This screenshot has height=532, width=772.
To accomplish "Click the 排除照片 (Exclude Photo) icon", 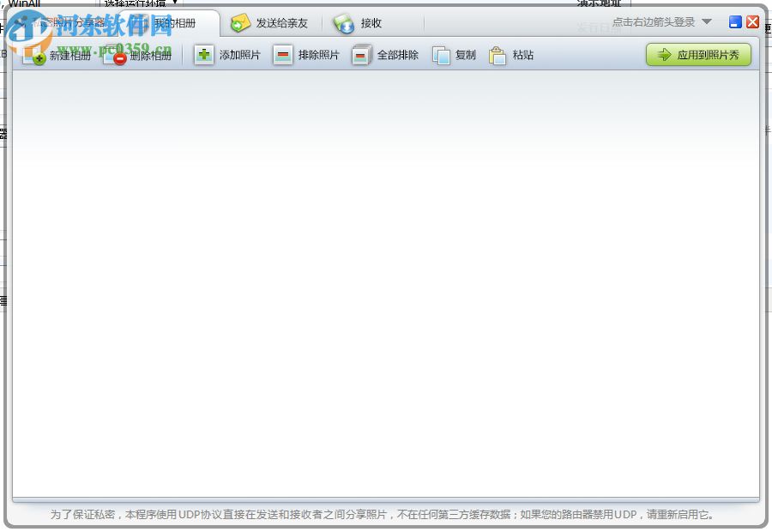I will (282, 55).
